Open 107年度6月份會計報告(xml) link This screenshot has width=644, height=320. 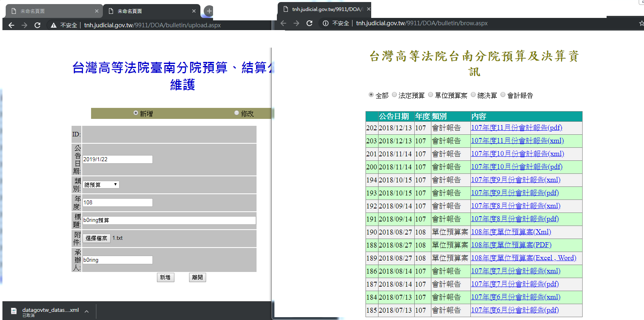click(x=516, y=297)
